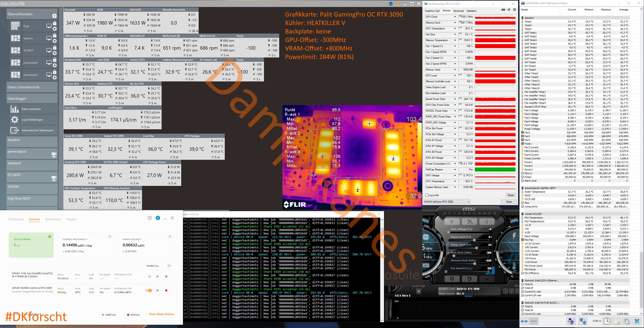Open GPU Voltage sensor dropdown
The image size is (644, 328).
455,175
